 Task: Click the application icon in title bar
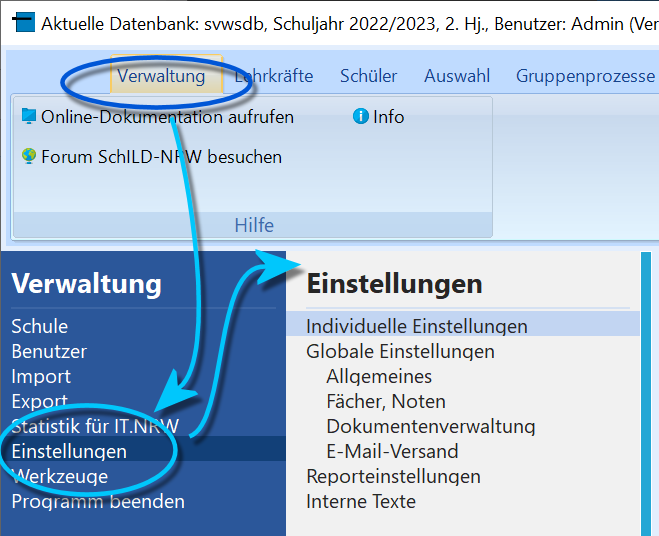[x=24, y=22]
